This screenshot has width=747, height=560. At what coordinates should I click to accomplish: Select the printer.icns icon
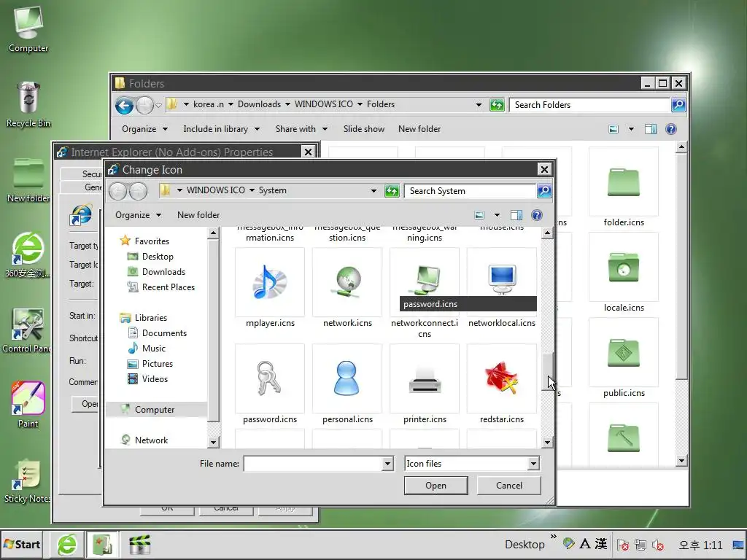425,378
